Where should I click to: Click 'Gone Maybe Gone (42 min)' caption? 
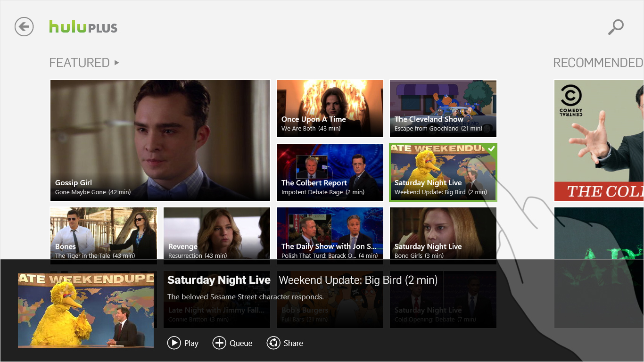(x=93, y=192)
